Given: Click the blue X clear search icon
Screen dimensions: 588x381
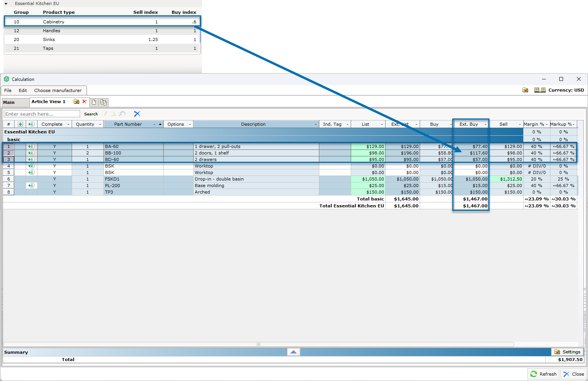Looking at the screenshot, I should (x=137, y=114).
